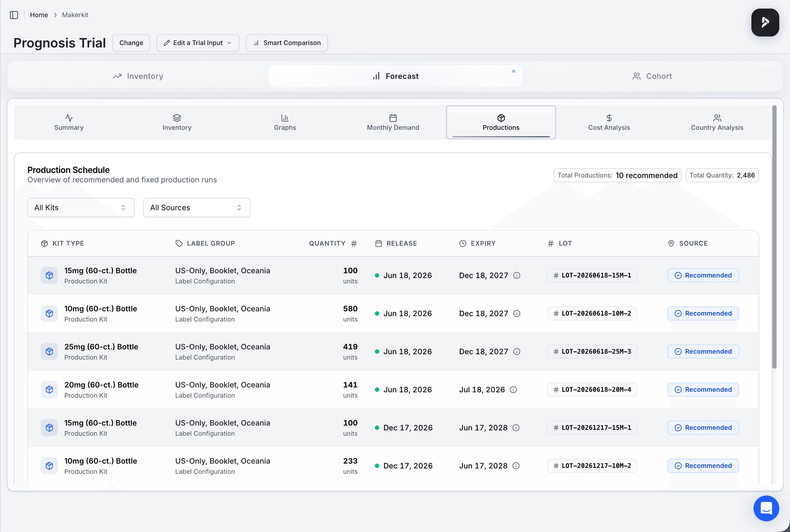This screenshot has width=790, height=532.
Task: Open Smart Comparison
Action: (287, 43)
